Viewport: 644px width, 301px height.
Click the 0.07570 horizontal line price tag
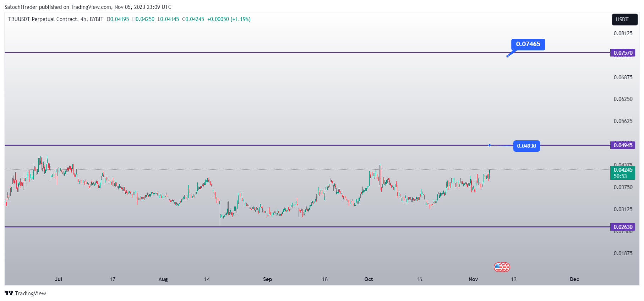coord(623,53)
